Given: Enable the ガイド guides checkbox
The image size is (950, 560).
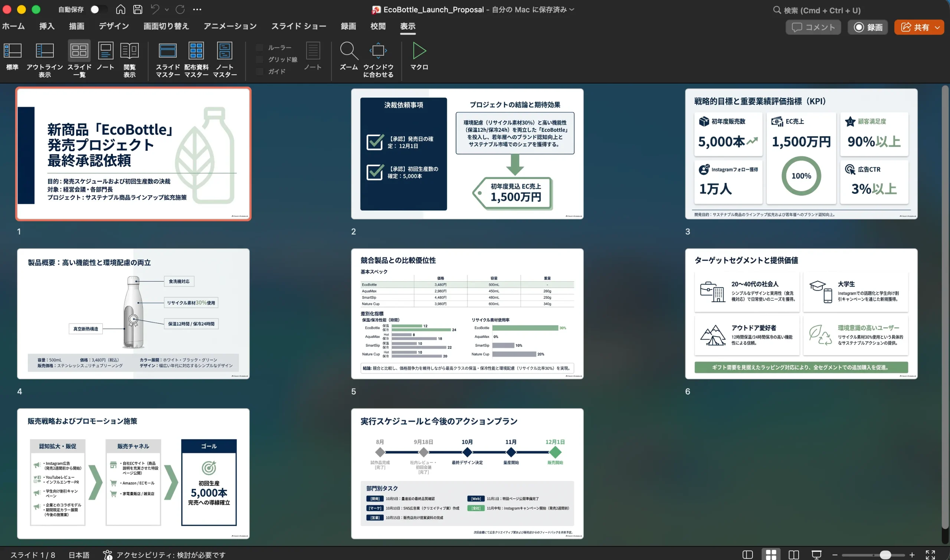Looking at the screenshot, I should click(259, 71).
